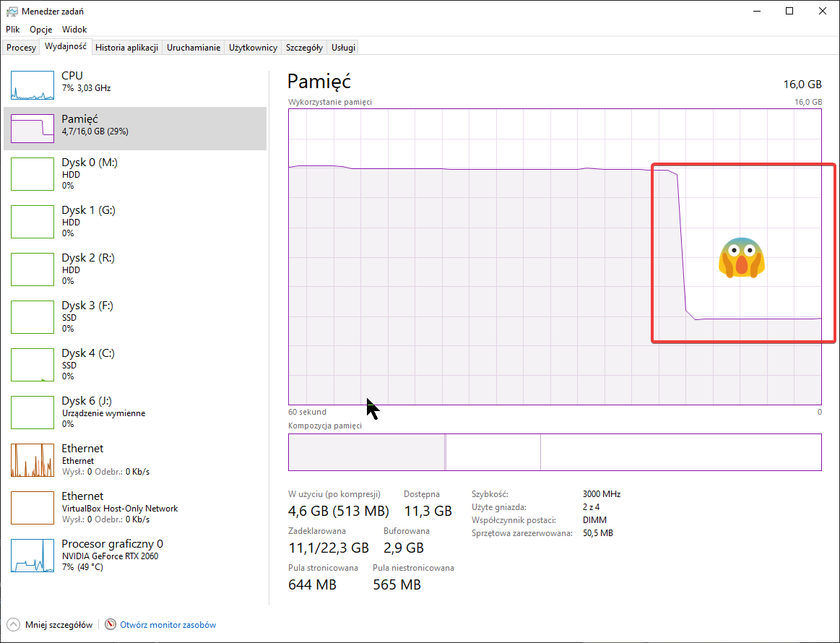
Task: Switch to the Procesy tab
Action: pos(22,48)
